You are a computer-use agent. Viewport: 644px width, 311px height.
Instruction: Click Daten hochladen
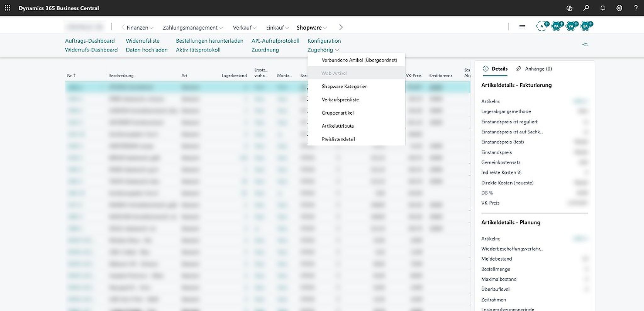pyautogui.click(x=147, y=50)
